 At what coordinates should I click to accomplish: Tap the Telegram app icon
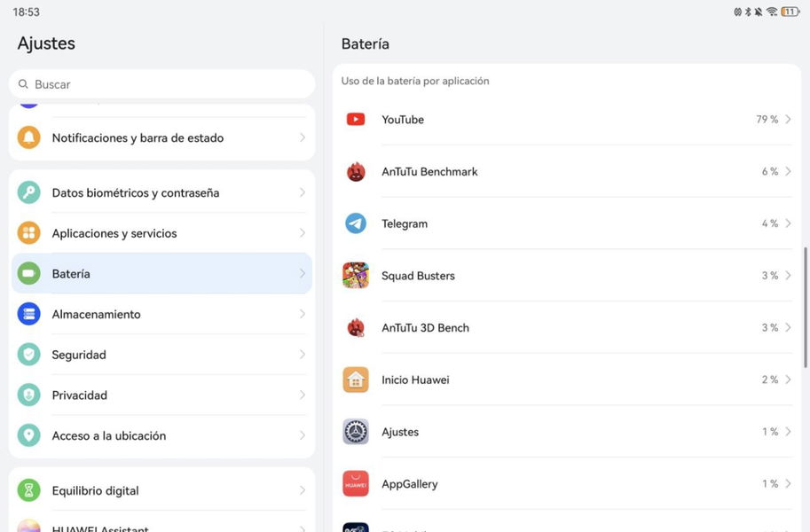356,223
